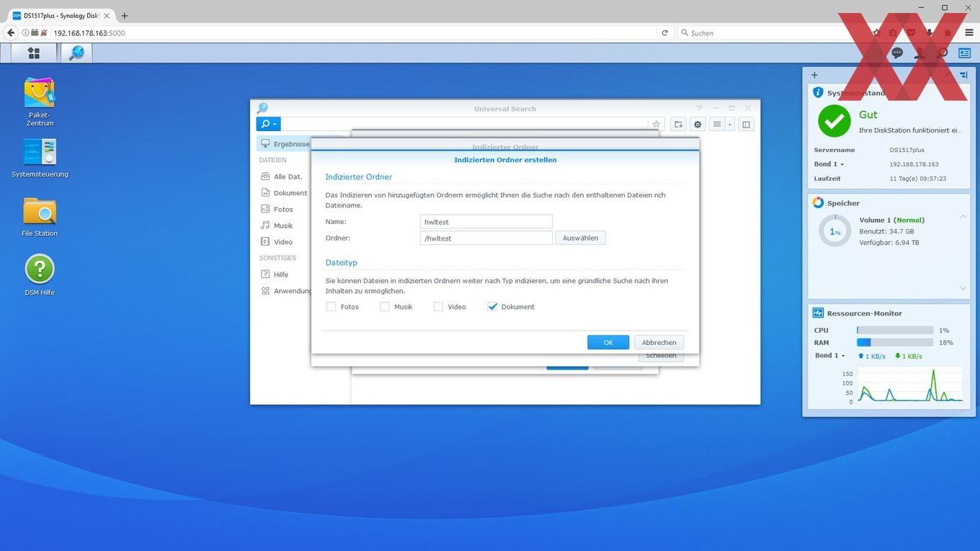Click the Name input field hwltest

(486, 222)
